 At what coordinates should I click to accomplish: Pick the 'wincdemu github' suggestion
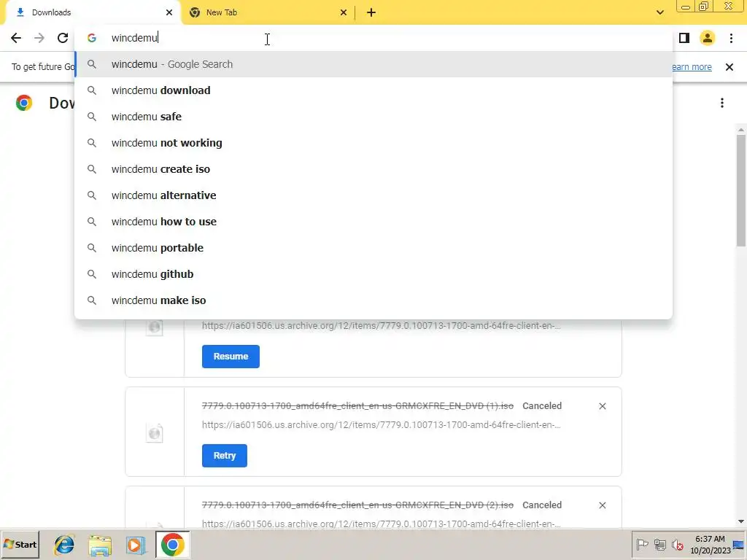point(373,274)
